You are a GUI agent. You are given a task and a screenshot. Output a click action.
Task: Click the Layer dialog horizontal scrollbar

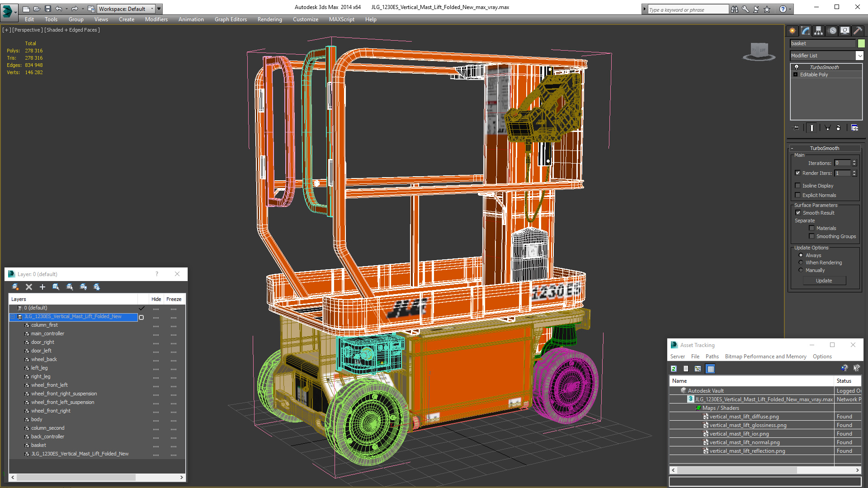pyautogui.click(x=97, y=477)
